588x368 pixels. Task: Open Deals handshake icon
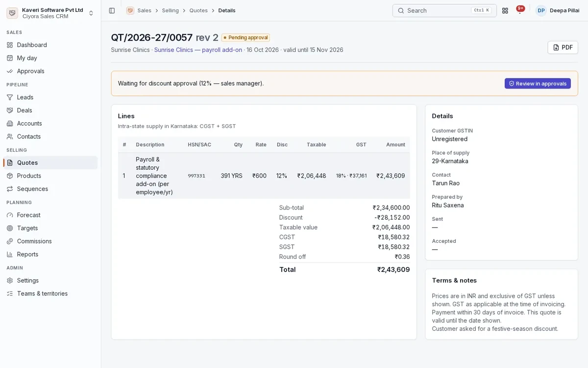10,110
